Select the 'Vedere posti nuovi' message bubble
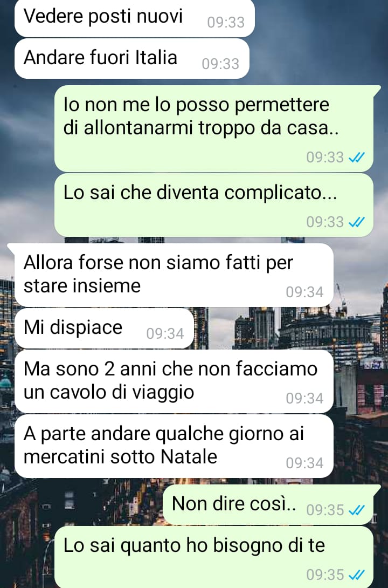388x588 pixels. 134,17
